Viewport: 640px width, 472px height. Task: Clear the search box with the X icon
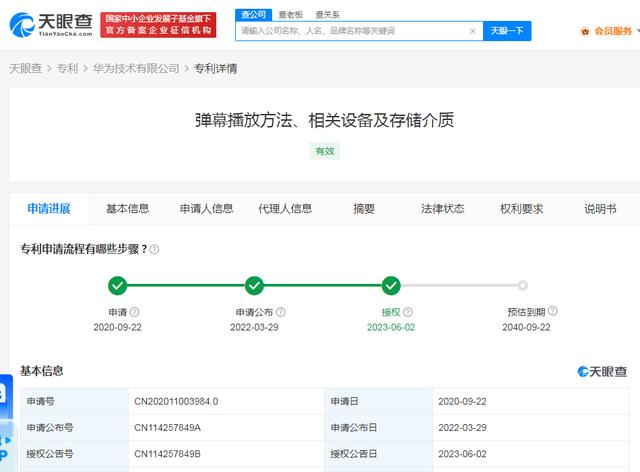pos(473,31)
